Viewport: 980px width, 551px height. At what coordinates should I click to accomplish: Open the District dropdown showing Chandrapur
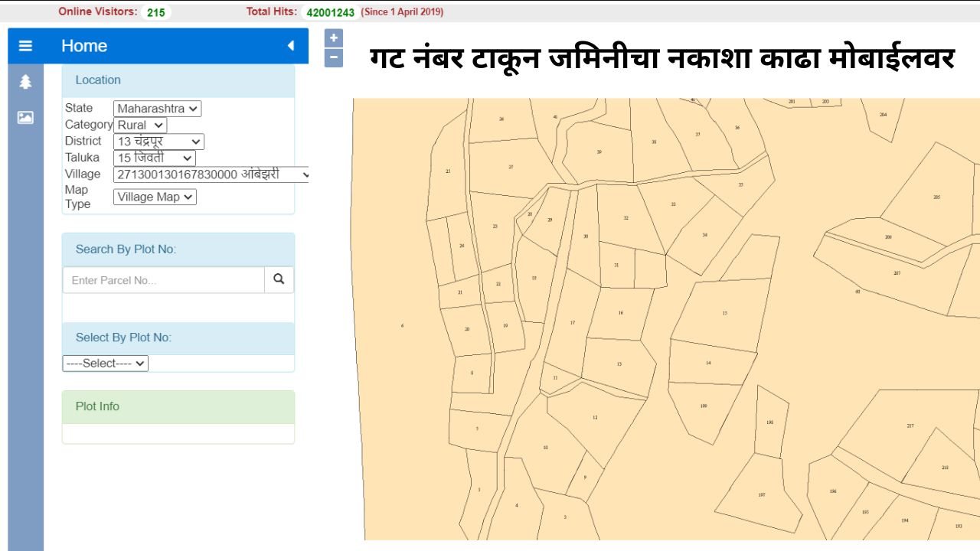tap(158, 142)
